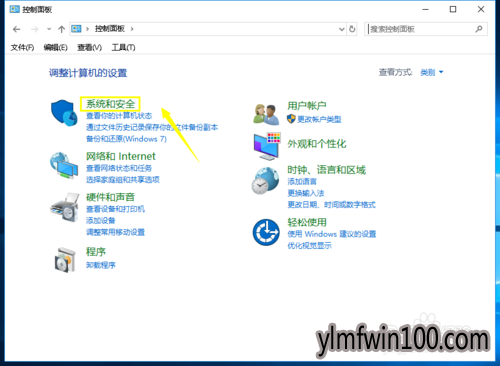Click 通过文件历史记录保存你的文件备份副本 link

pos(152,127)
